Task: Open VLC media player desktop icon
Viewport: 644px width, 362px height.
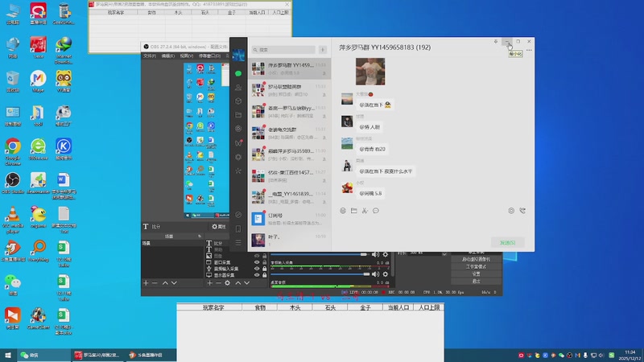Action: [13, 220]
